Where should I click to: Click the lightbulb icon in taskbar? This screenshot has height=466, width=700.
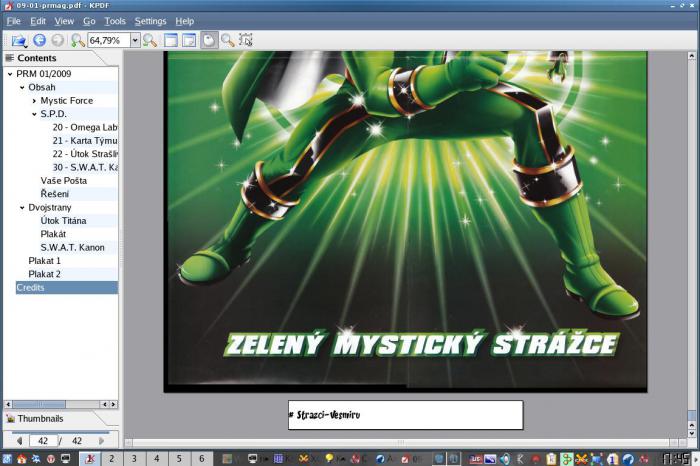(329, 458)
